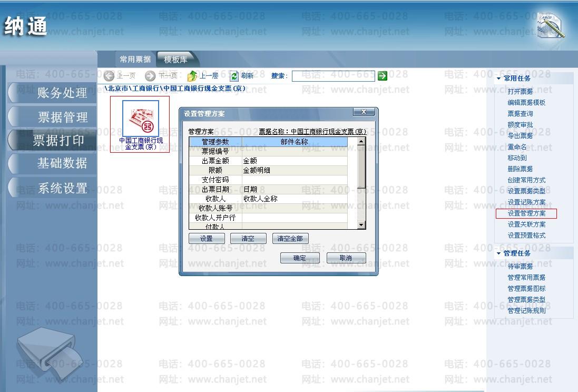This screenshot has height=392, width=578.
Task: Click the table scrollbar down arrow
Action: click(x=361, y=224)
